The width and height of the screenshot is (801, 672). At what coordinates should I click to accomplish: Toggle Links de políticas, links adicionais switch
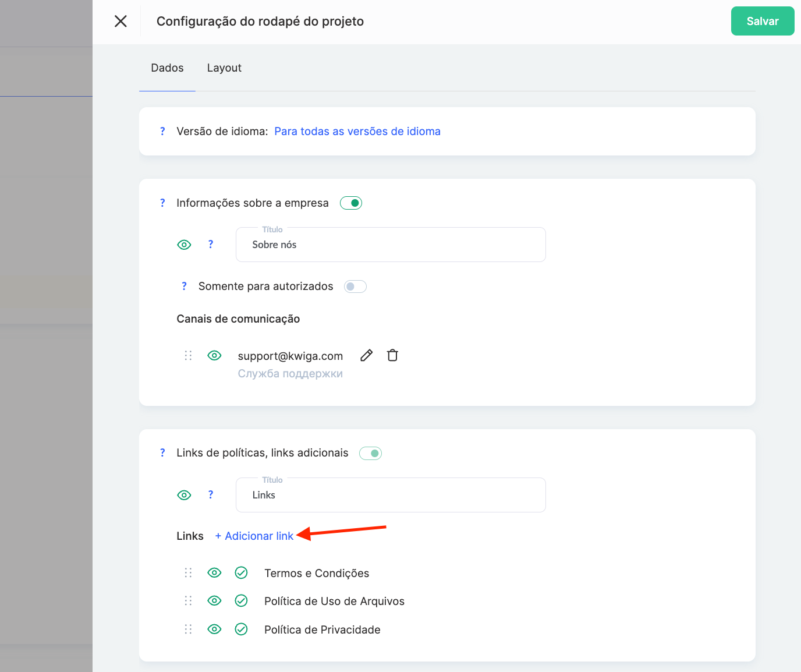[370, 453]
